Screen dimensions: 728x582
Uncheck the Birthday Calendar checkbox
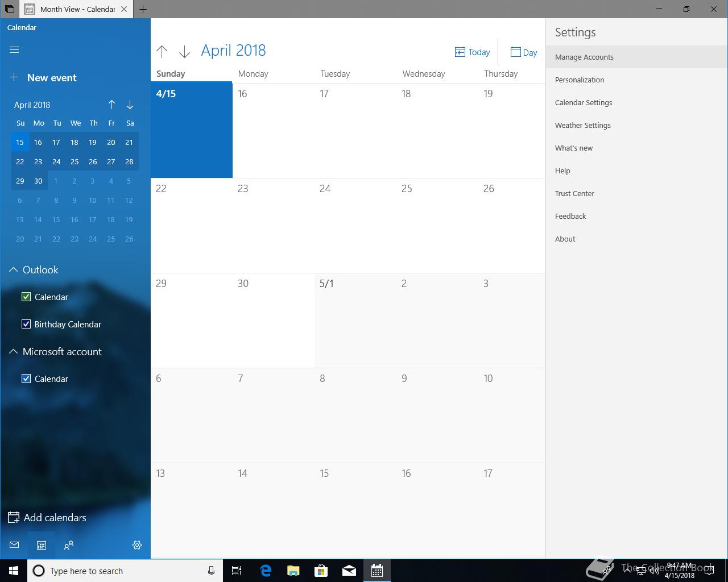(x=26, y=324)
